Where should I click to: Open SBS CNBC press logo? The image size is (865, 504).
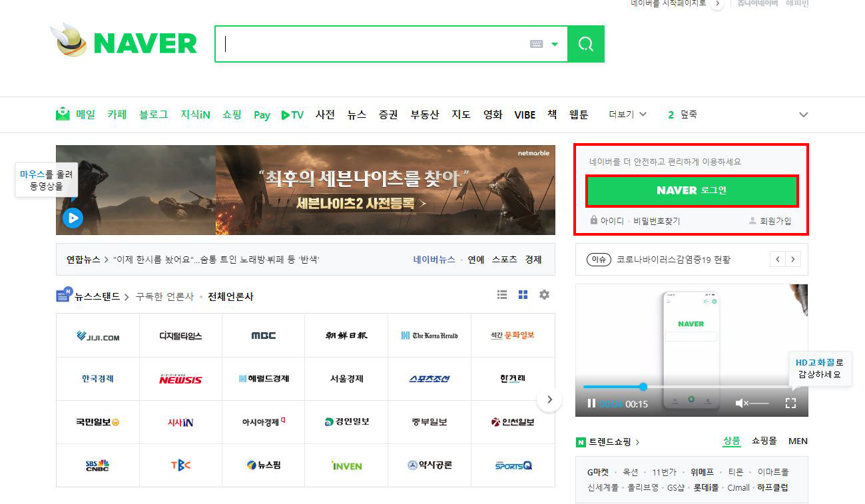pos(98,465)
